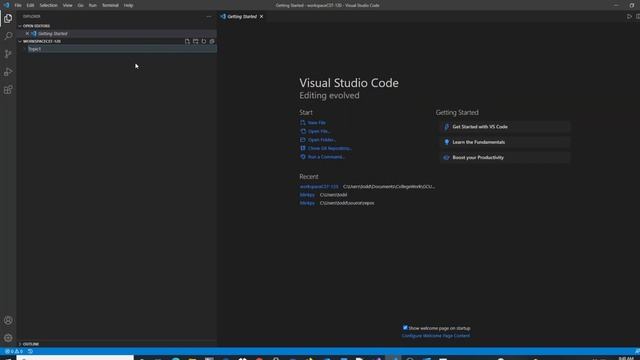
Task: Open recent entry under source repos path
Action: (307, 203)
